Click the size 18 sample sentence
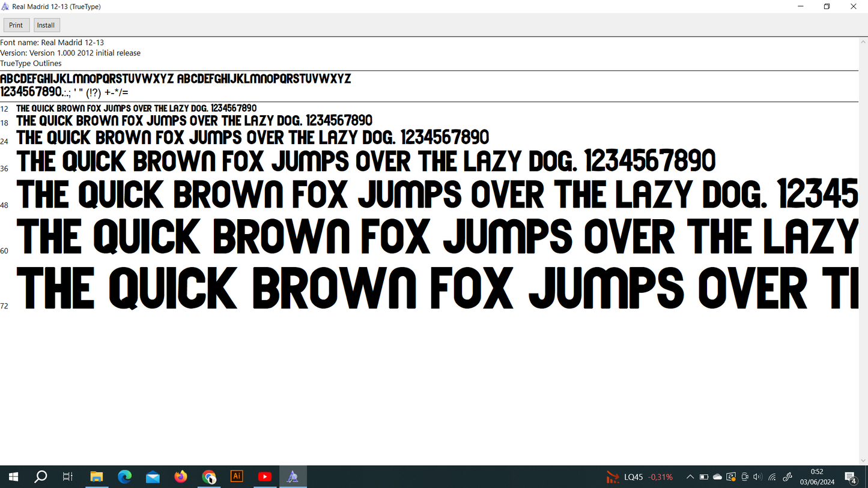The height and width of the screenshot is (488, 868). pos(195,121)
